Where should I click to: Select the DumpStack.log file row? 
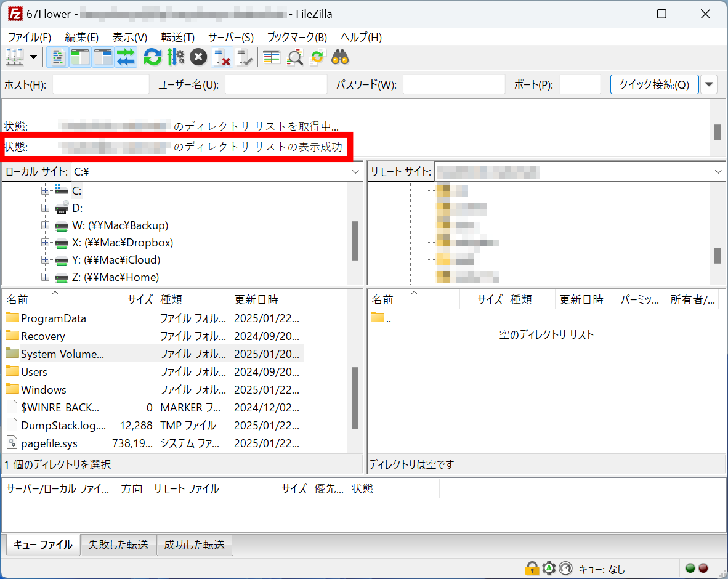tap(154, 425)
